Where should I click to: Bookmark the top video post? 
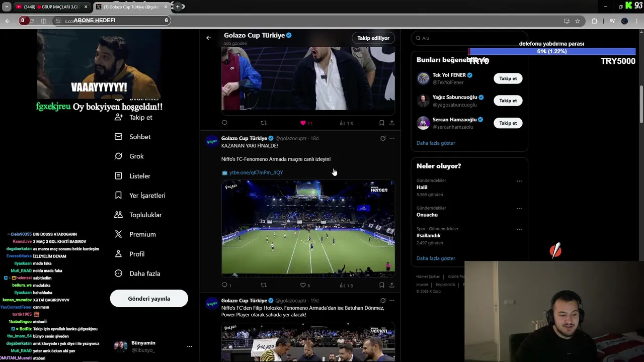pyautogui.click(x=381, y=123)
